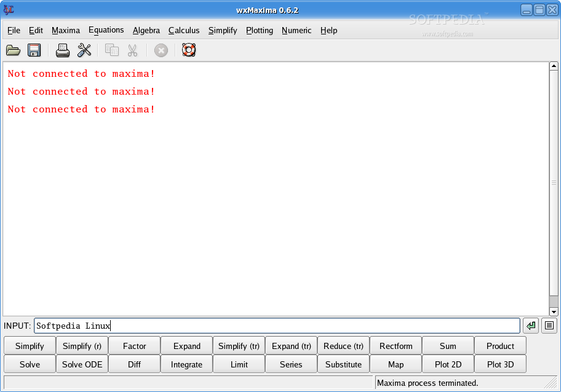Click the Solve button

coord(30,364)
